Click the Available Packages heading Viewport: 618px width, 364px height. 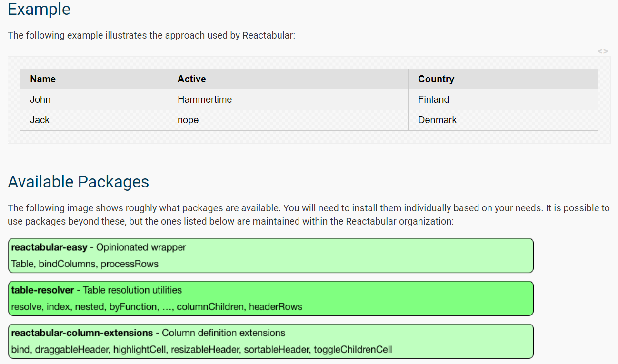(x=79, y=182)
